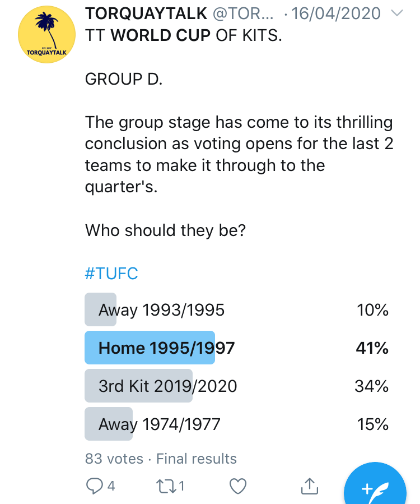Viewport: 420px width, 504px height.
Task: Tap the reply count number 4
Action: 111,486
